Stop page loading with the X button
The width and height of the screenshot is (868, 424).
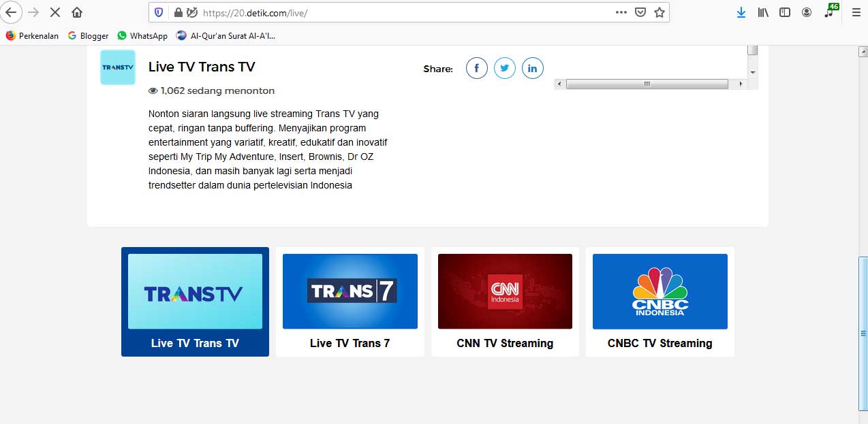[x=55, y=12]
